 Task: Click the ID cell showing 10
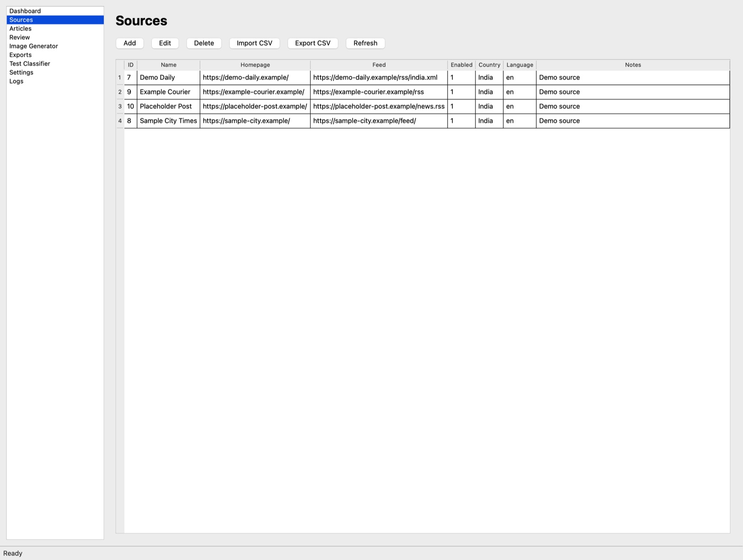(x=130, y=106)
